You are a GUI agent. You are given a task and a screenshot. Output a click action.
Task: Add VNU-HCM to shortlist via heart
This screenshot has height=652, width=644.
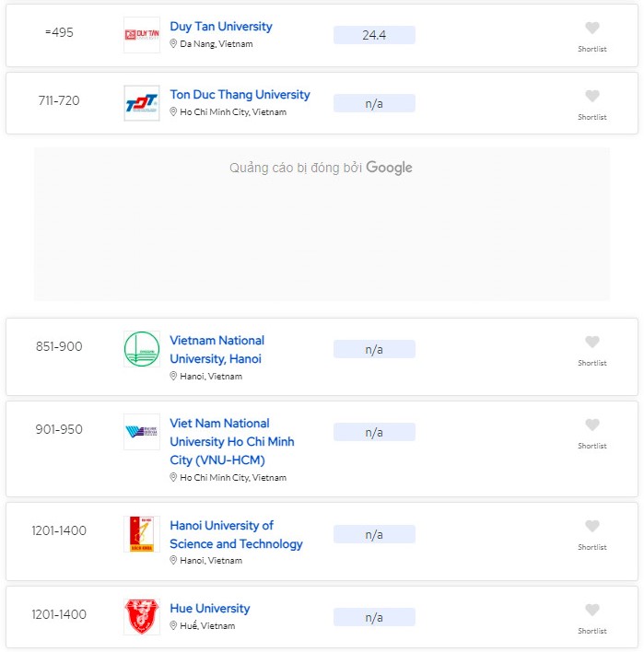point(592,425)
